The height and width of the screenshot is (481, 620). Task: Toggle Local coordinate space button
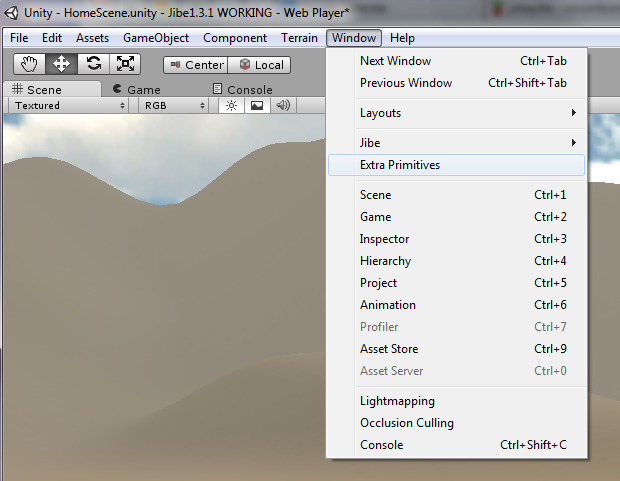[x=261, y=65]
